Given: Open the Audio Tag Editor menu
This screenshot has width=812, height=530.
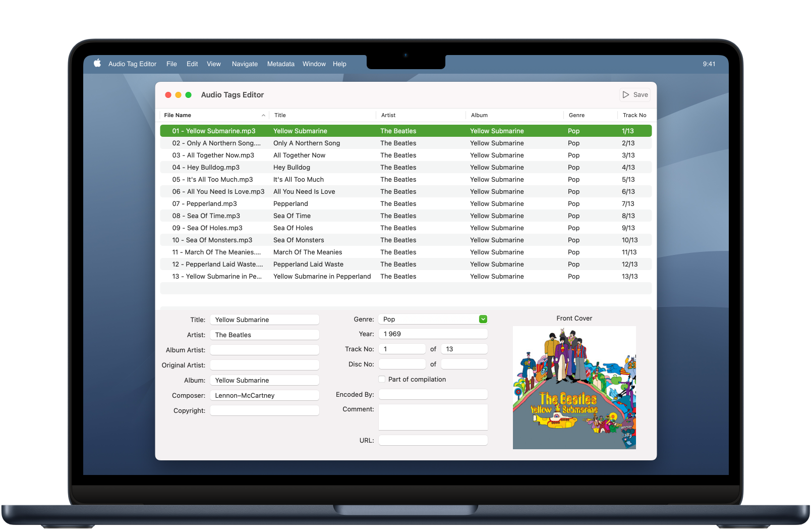Looking at the screenshot, I should click(132, 64).
